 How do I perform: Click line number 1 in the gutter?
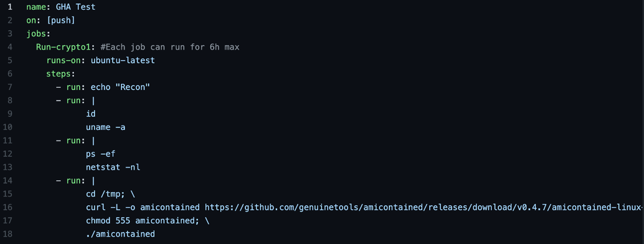coord(10,7)
